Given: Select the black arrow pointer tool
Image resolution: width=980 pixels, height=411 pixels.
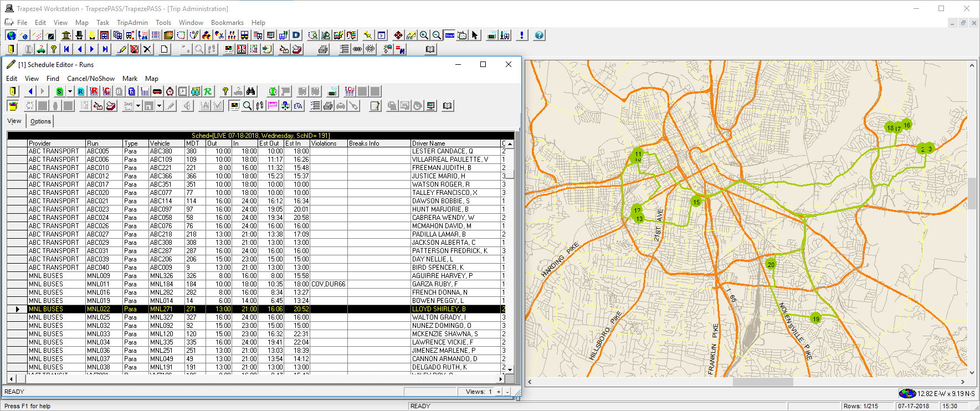Looking at the screenshot, I should pyautogui.click(x=475, y=35).
